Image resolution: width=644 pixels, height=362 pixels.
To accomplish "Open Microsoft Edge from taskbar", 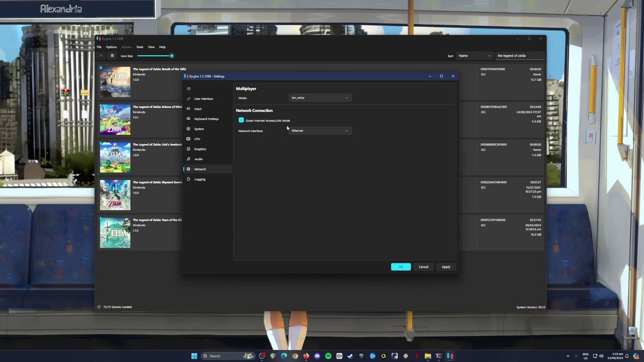I will tap(284, 356).
